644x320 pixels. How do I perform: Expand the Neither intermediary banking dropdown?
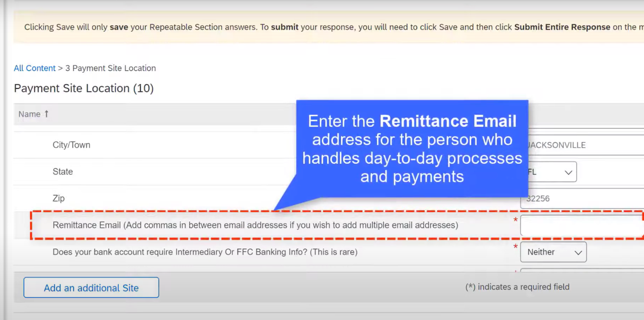pyautogui.click(x=553, y=252)
